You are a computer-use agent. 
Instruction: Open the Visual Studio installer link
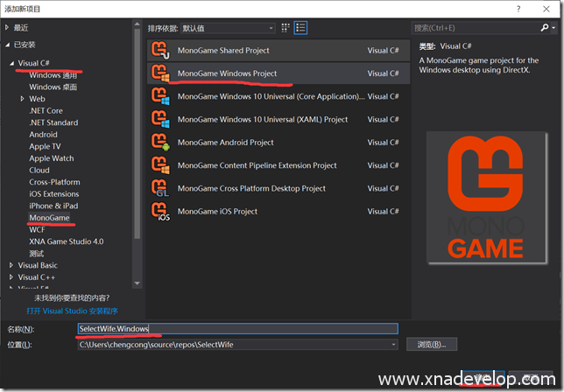click(72, 311)
